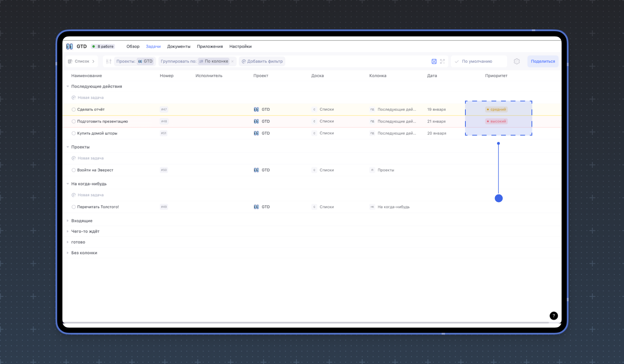Check off 'Купить домой шторы' task
The image size is (624, 364).
(x=74, y=133)
